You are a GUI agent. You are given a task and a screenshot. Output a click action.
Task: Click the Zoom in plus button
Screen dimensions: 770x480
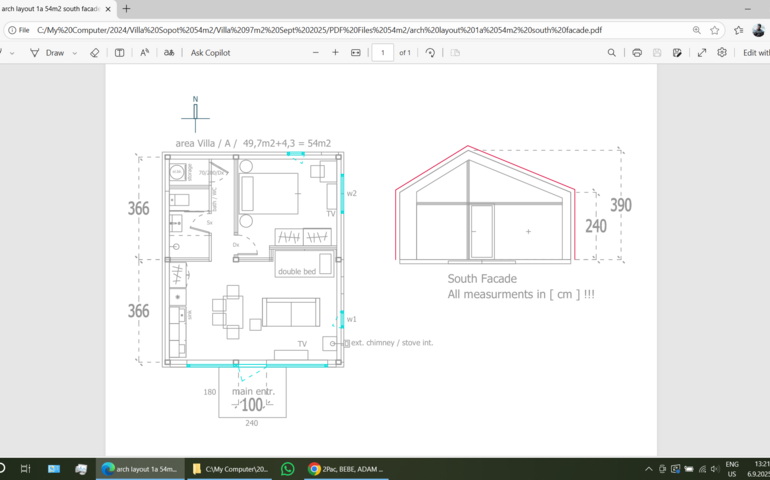(x=335, y=52)
